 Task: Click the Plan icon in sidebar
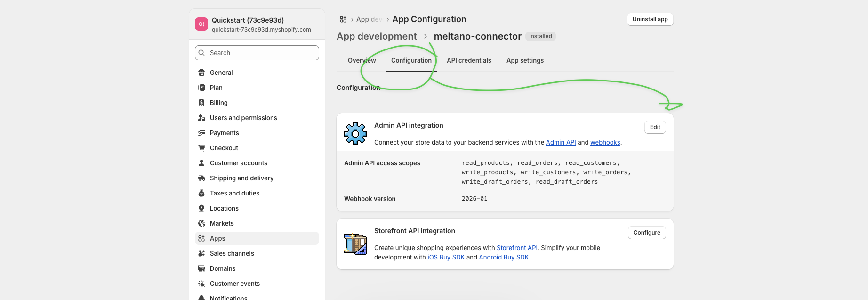pyautogui.click(x=201, y=88)
